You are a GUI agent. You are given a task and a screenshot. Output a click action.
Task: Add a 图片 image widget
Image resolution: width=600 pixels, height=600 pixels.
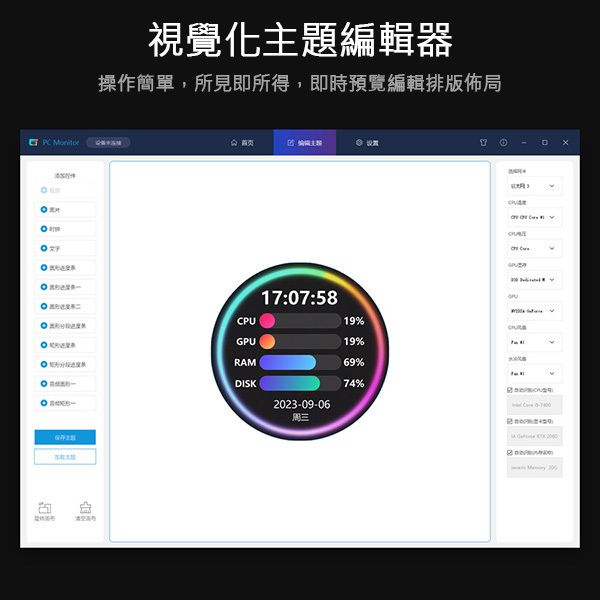(x=65, y=210)
